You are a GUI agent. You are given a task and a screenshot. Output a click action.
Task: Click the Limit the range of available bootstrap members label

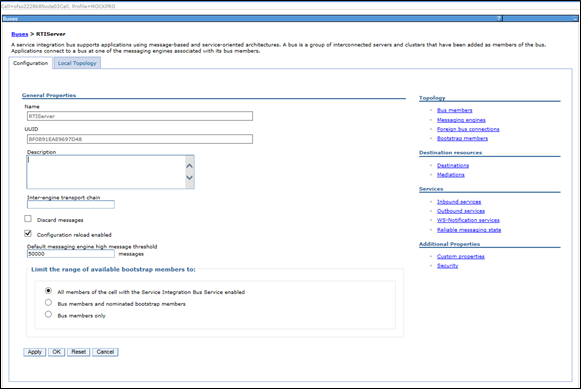(113, 269)
